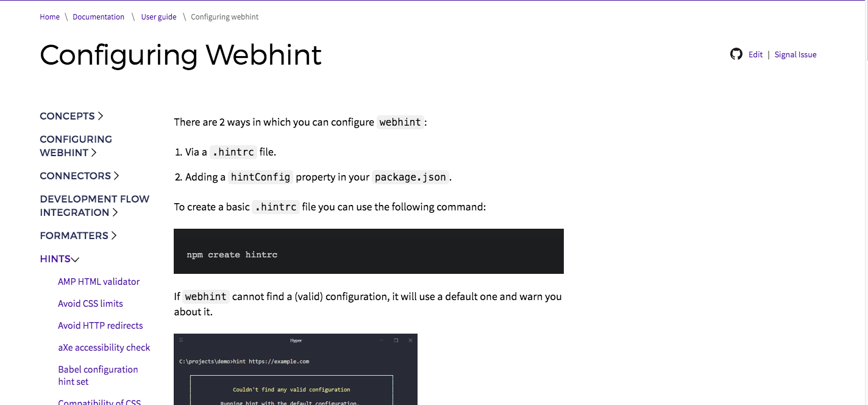Click the Hyper terminal screenshot

pos(296,369)
